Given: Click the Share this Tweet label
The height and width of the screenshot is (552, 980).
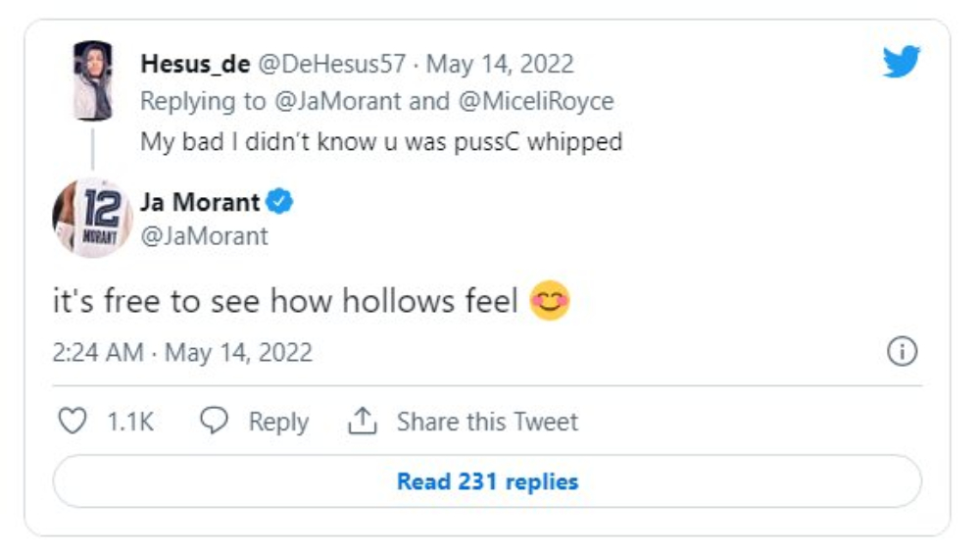Looking at the screenshot, I should click(487, 422).
